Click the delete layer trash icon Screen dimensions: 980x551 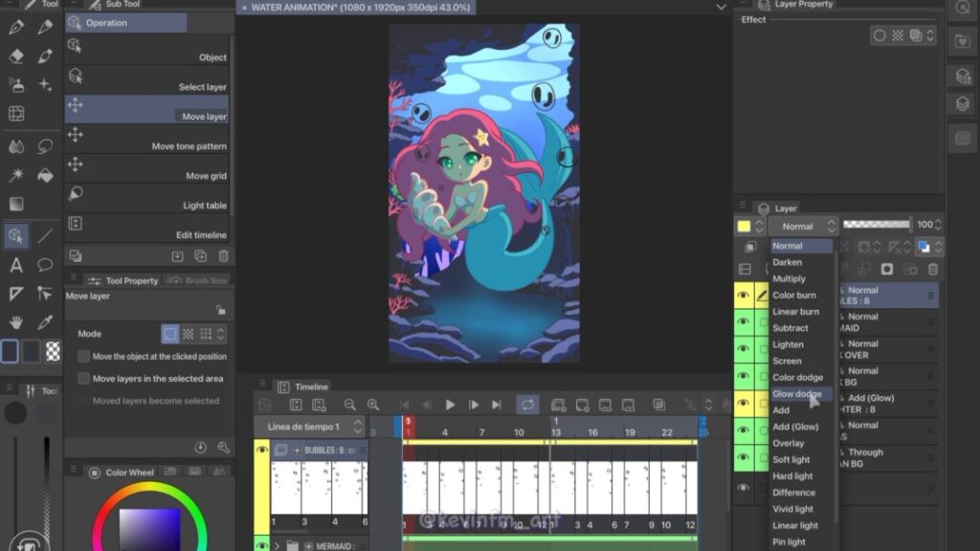pyautogui.click(x=933, y=269)
